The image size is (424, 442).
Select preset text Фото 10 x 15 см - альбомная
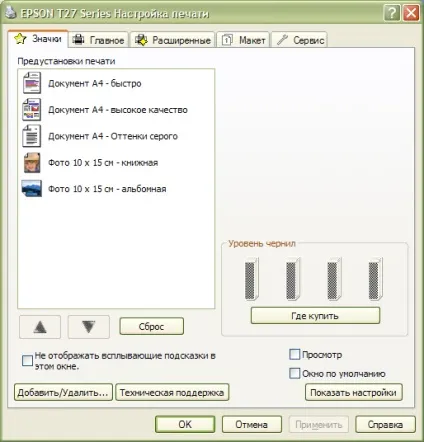pos(107,189)
